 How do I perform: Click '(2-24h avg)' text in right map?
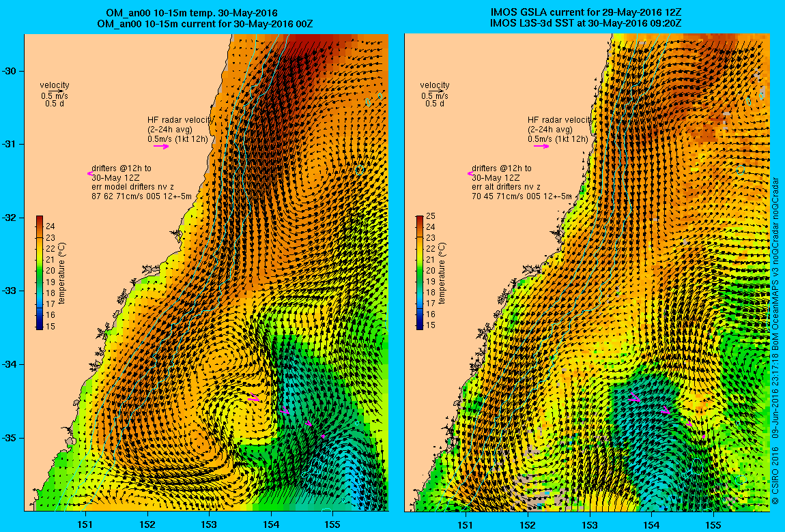pos(550,130)
